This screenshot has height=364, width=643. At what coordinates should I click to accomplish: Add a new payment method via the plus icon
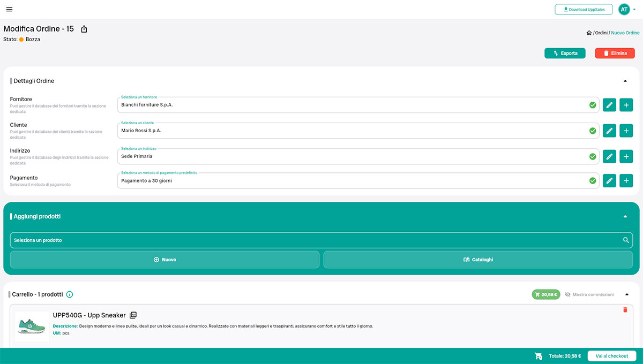pyautogui.click(x=626, y=180)
